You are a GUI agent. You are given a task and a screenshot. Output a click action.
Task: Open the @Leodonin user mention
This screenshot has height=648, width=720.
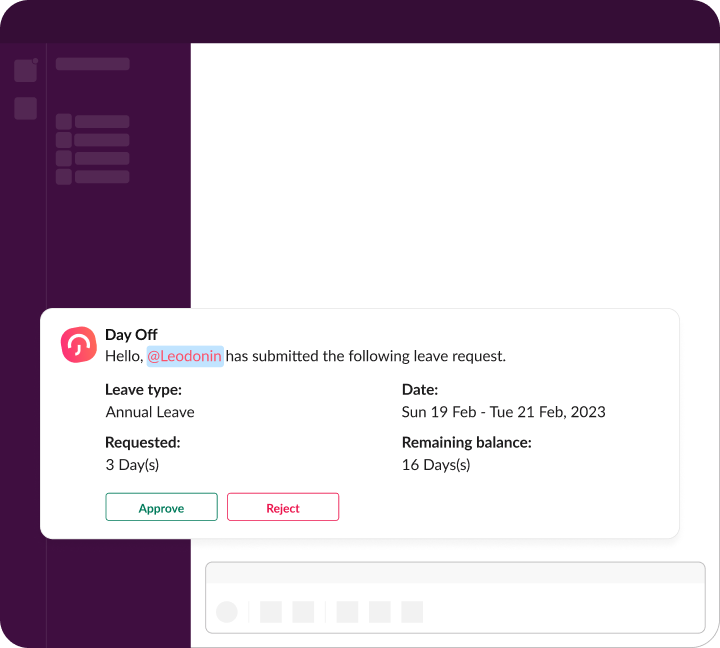point(185,356)
